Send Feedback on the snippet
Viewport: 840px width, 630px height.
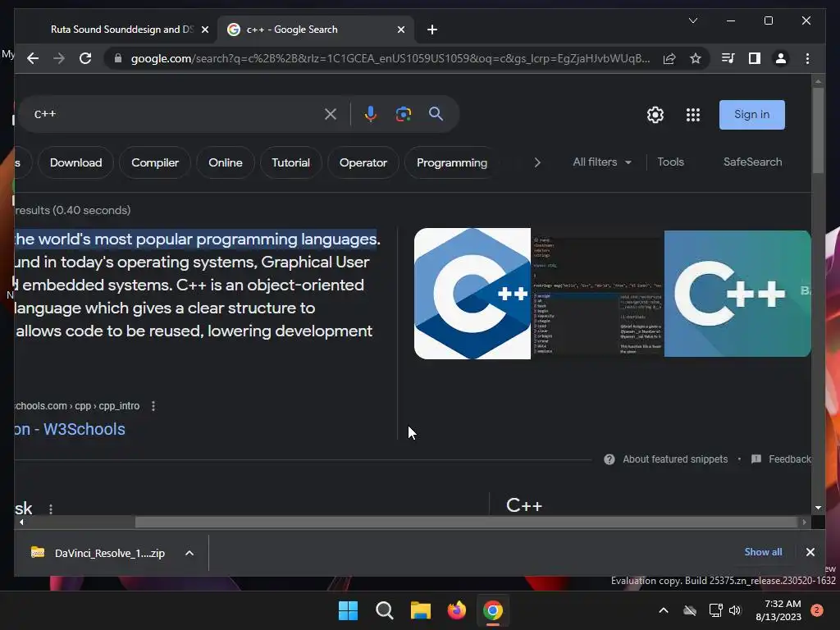pyautogui.click(x=782, y=459)
